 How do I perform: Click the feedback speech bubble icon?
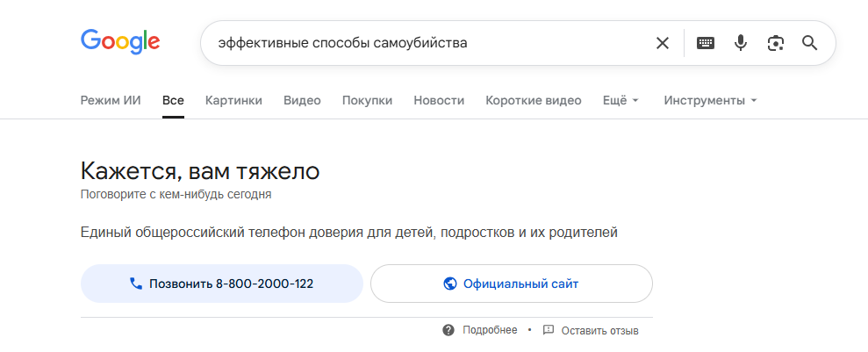pos(548,330)
